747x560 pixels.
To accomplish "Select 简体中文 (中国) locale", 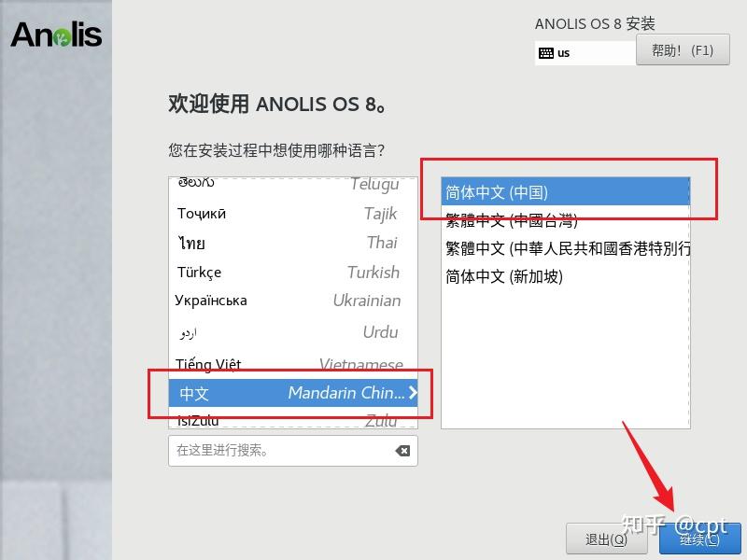I will pyautogui.click(x=566, y=192).
